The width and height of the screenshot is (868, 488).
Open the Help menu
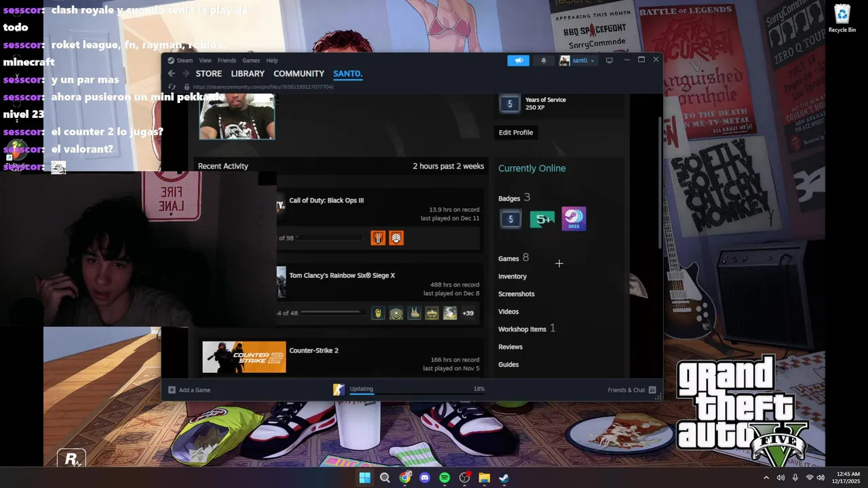(272, 60)
